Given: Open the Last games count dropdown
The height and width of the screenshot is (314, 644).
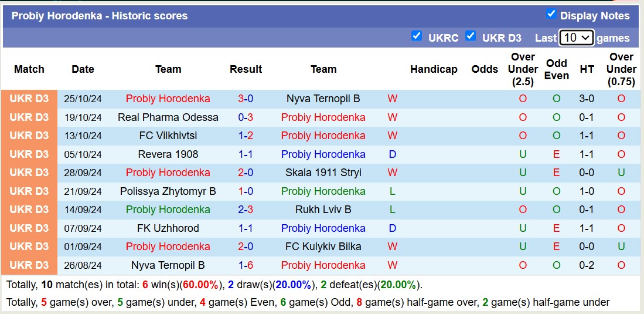Looking at the screenshot, I should [x=577, y=38].
